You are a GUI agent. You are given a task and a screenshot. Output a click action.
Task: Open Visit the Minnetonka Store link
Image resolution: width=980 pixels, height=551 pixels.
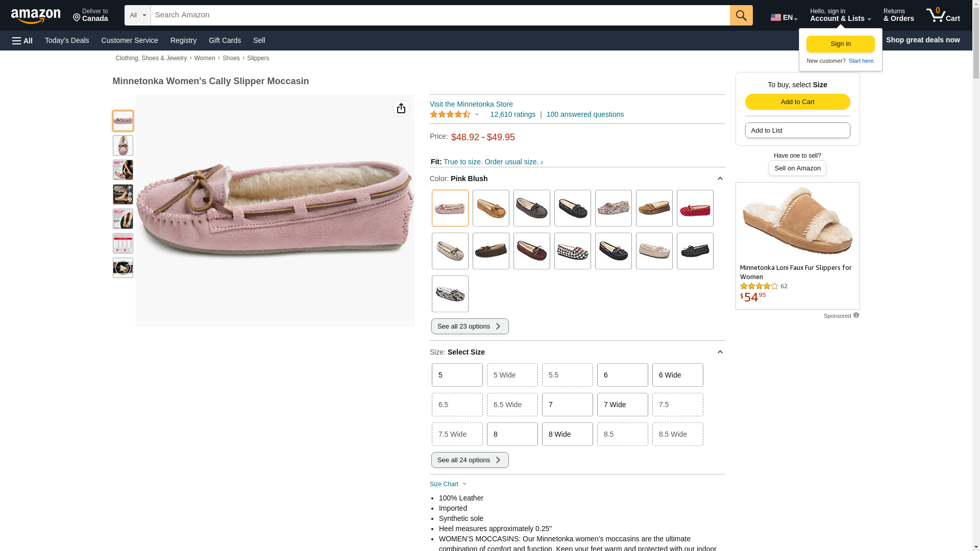[471, 104]
